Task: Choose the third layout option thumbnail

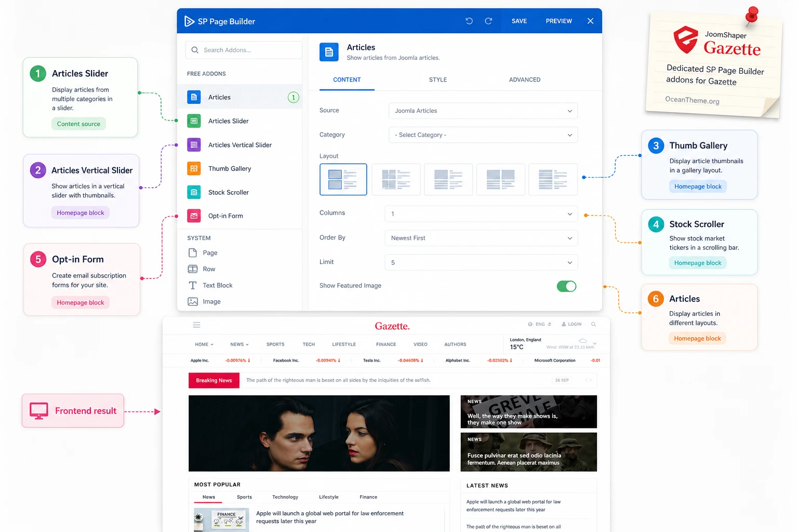Action: click(448, 179)
